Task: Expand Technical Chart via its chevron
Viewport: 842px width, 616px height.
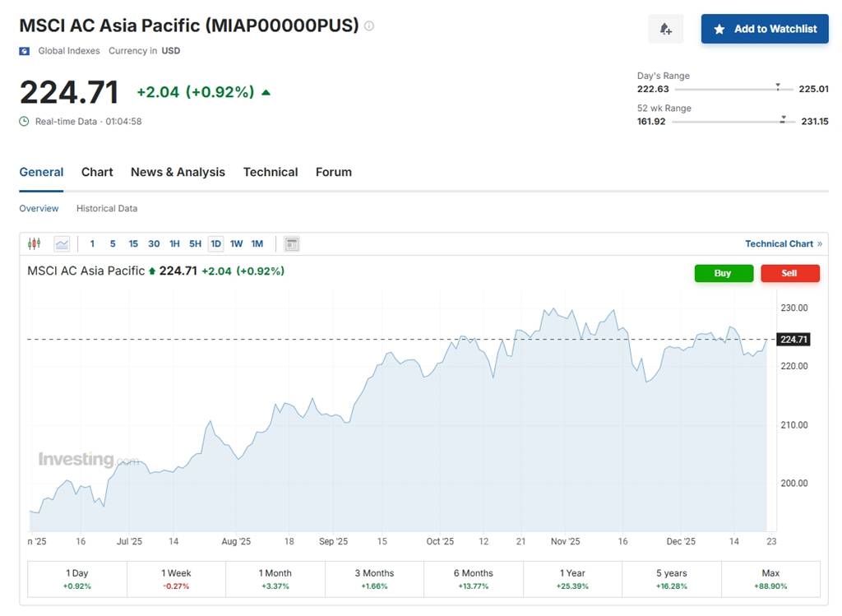Action: click(x=817, y=243)
